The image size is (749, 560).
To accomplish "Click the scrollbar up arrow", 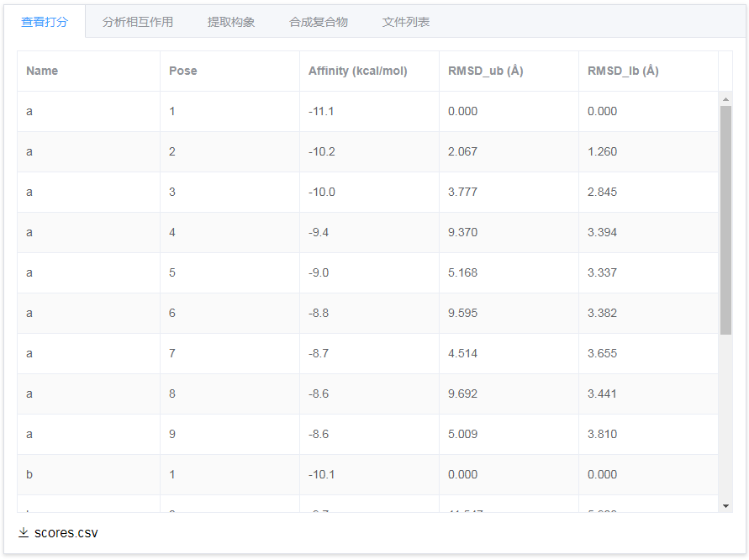I will click(x=726, y=99).
